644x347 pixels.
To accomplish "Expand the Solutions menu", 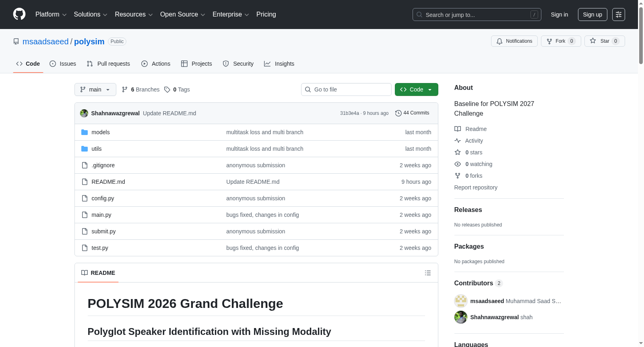I will 91,15.
